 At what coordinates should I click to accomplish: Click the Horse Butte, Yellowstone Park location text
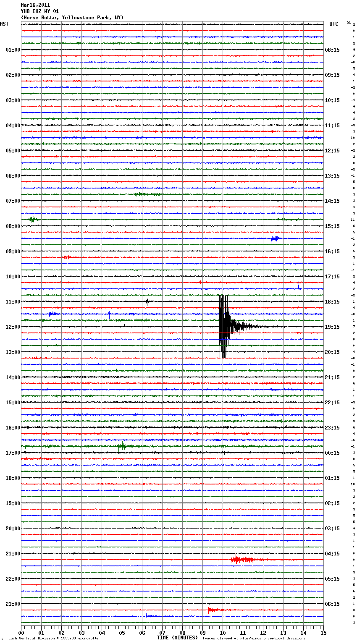pyautogui.click(x=72, y=18)
